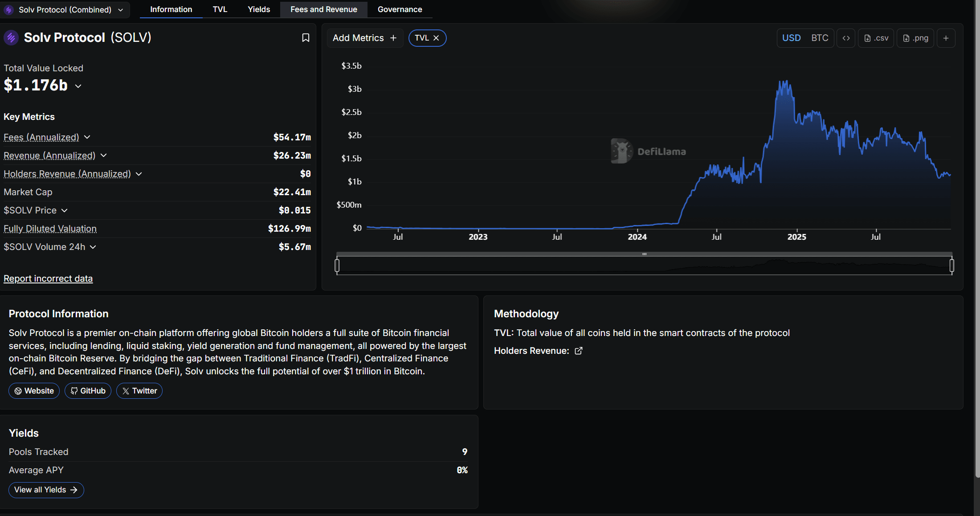Open the Holders Revenue external link icon
Viewport: 980px width, 516px height.
coord(578,351)
